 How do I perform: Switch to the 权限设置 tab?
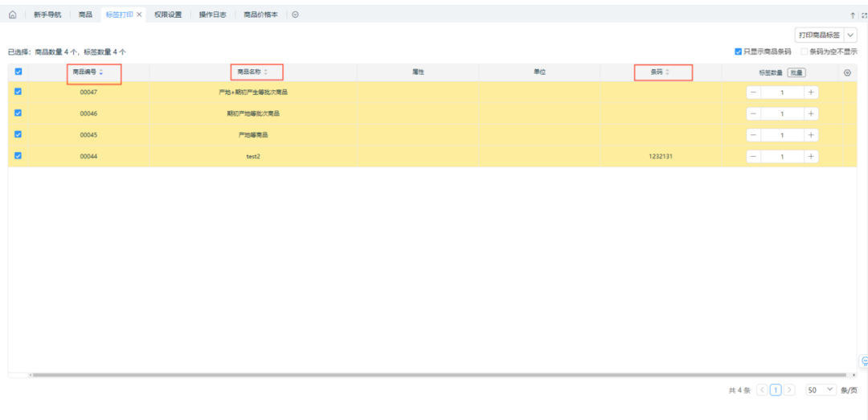click(x=168, y=15)
